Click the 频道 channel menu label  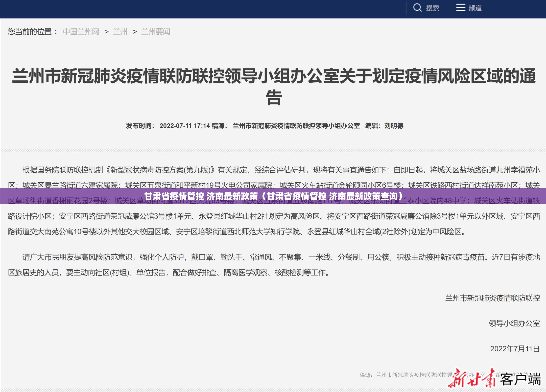click(x=475, y=8)
